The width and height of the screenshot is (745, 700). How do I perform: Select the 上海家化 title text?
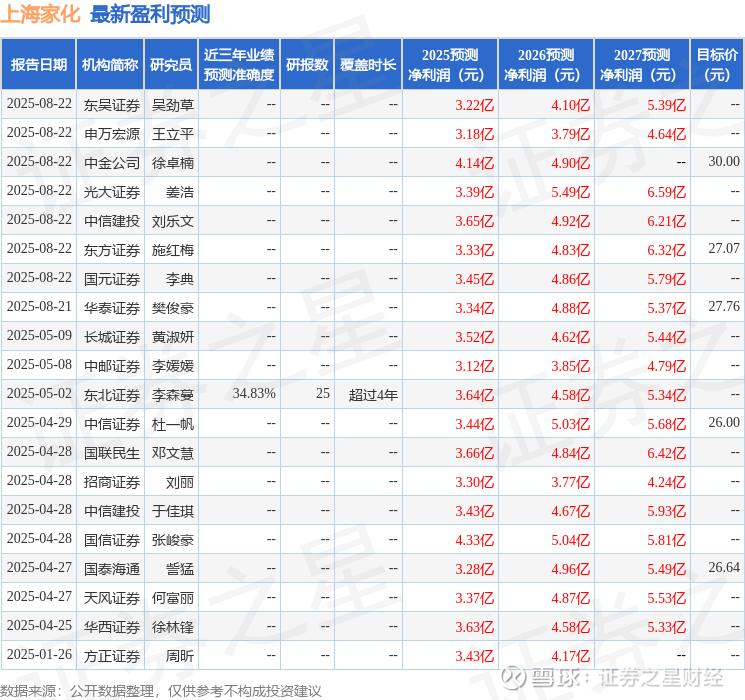pyautogui.click(x=40, y=14)
